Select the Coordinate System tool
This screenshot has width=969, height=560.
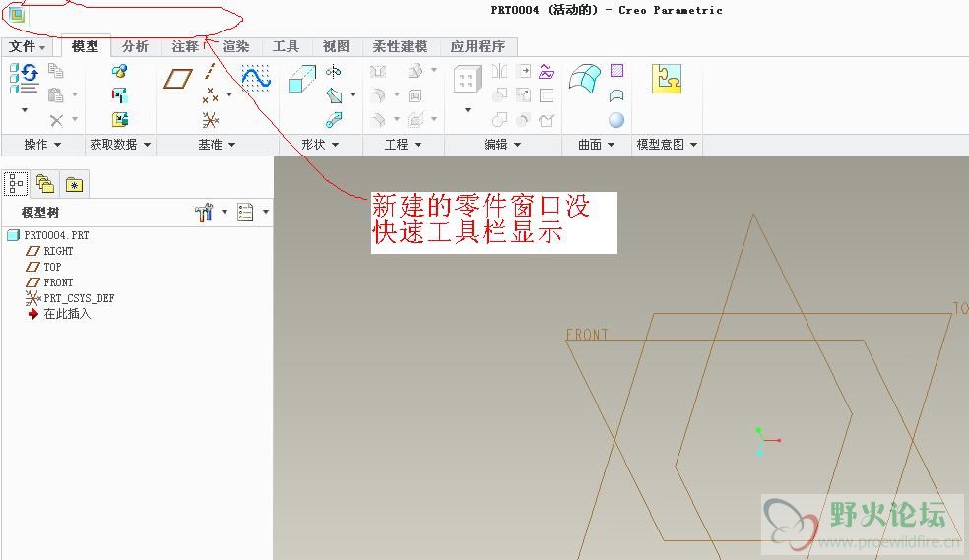[x=210, y=120]
